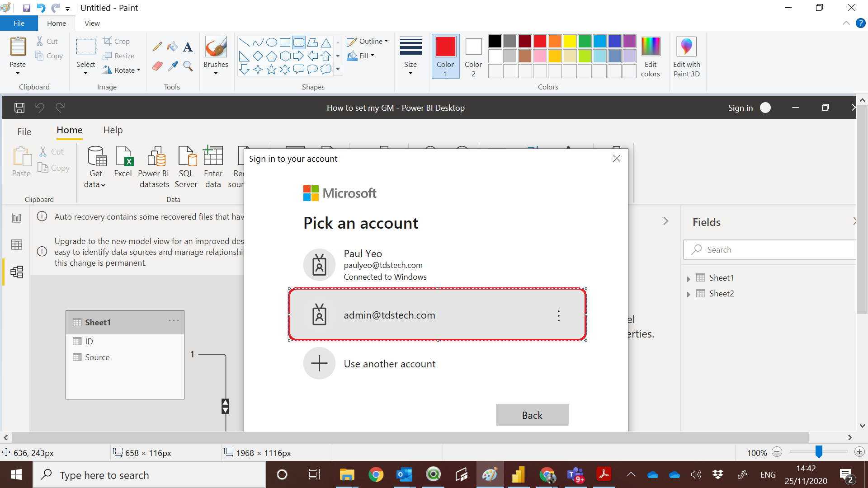Select the Fill with color bucket tool
This screenshot has width=868, height=488.
pyautogui.click(x=172, y=47)
